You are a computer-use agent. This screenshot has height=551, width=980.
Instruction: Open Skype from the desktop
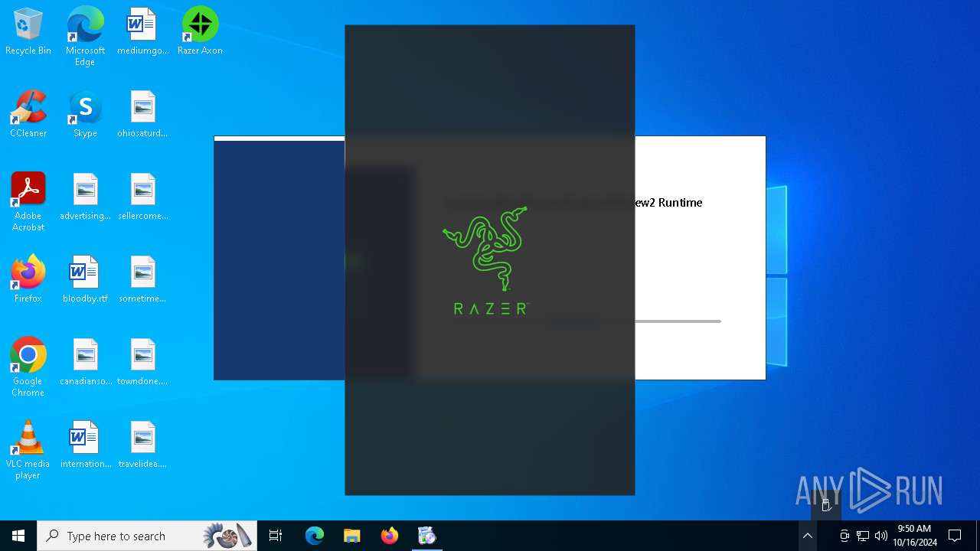coord(85,115)
